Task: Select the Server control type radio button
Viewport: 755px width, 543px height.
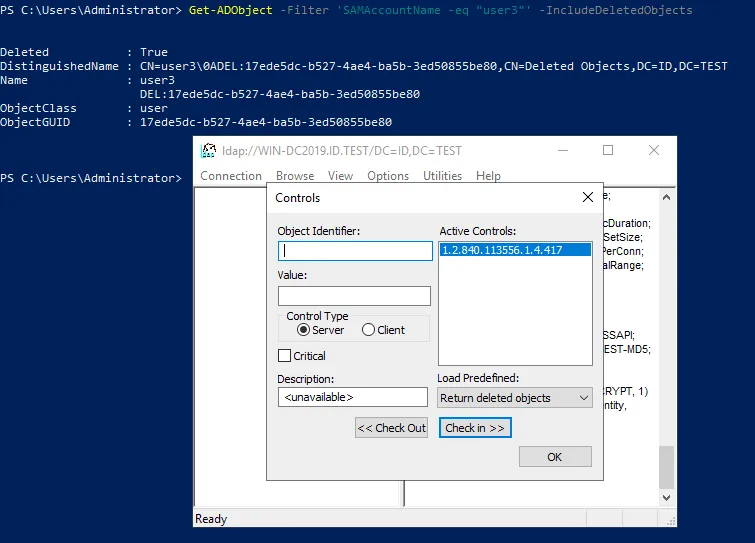Action: 304,330
